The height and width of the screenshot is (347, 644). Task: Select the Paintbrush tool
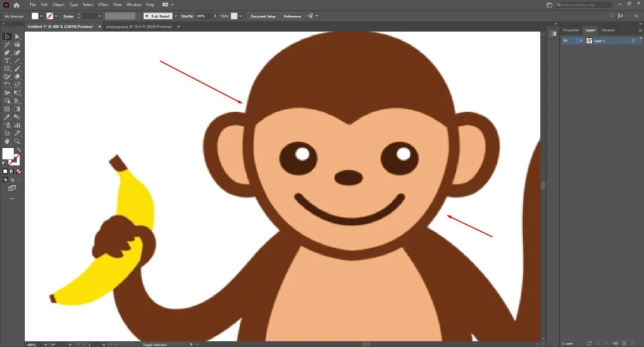17,69
